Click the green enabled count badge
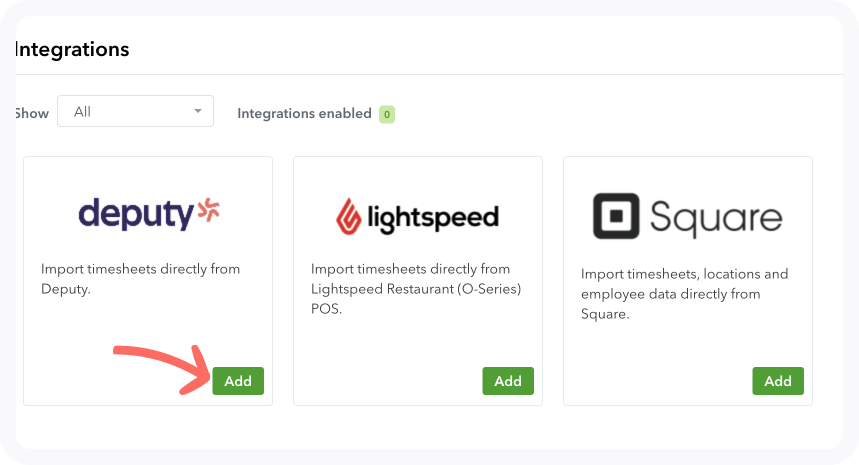 (x=386, y=114)
